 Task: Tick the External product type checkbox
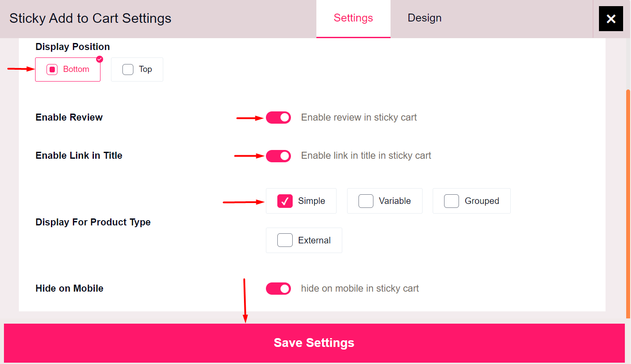[x=285, y=240]
